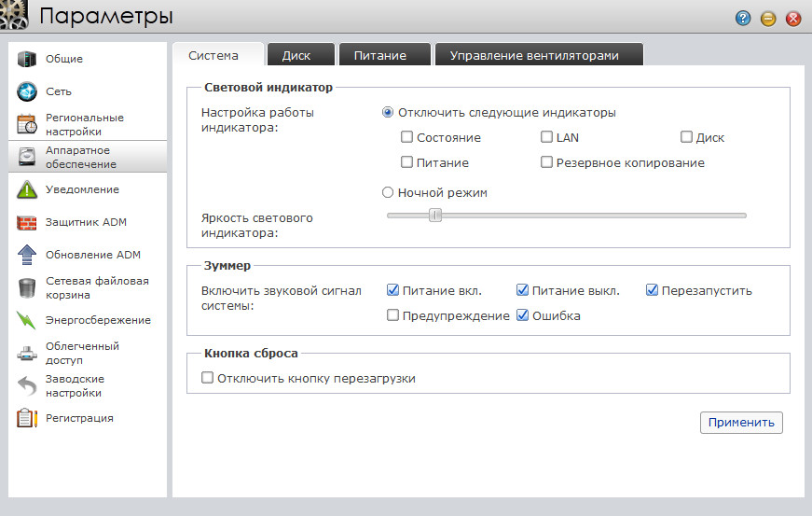
Task: Open the Управление вентиляторами tab
Action: coord(534,55)
